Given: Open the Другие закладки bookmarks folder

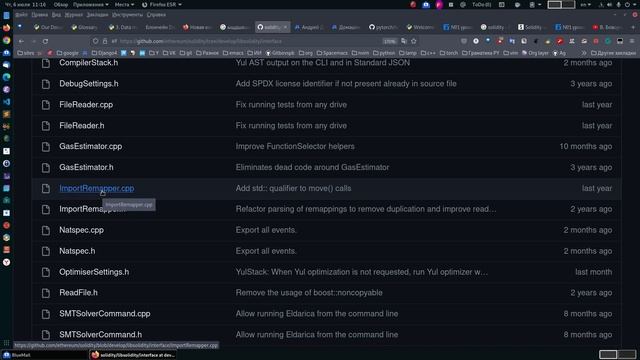Looking at the screenshot, I should click(613, 53).
